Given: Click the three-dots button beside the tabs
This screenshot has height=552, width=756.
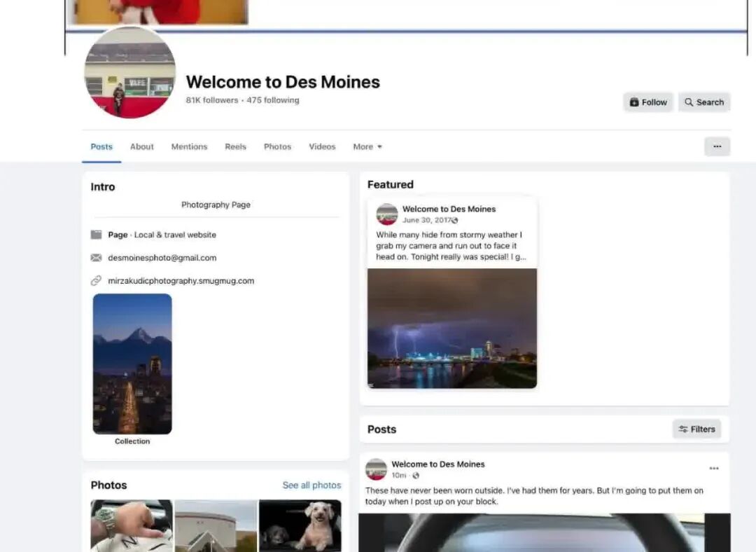Looking at the screenshot, I should coord(717,146).
